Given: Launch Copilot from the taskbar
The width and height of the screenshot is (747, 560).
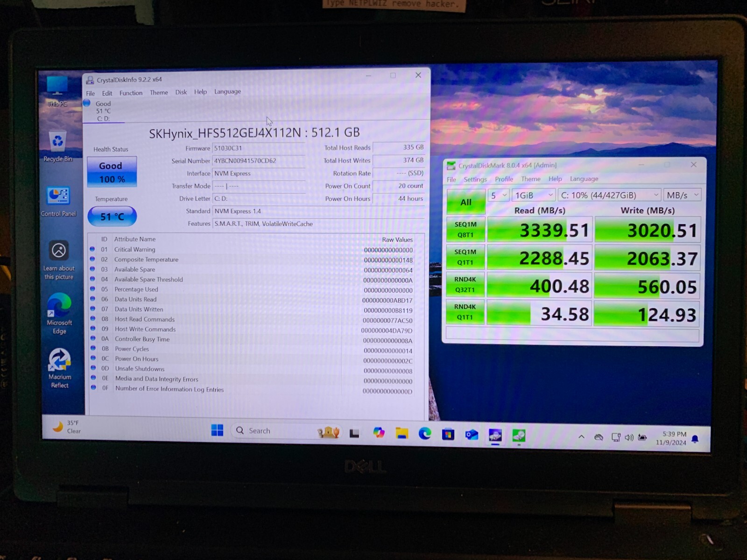Looking at the screenshot, I should pos(379,433).
